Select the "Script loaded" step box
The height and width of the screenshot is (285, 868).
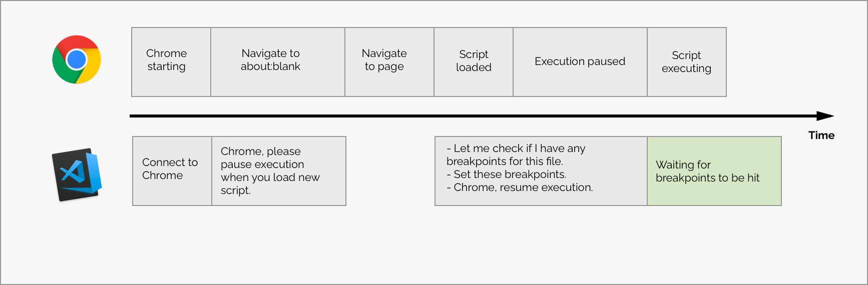[x=474, y=62]
